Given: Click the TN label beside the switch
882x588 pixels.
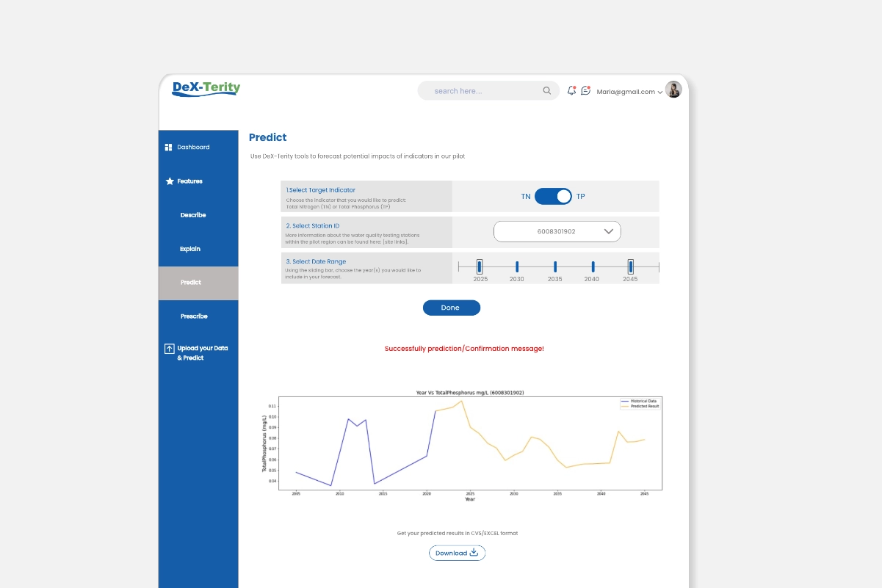Looking at the screenshot, I should (x=526, y=197).
